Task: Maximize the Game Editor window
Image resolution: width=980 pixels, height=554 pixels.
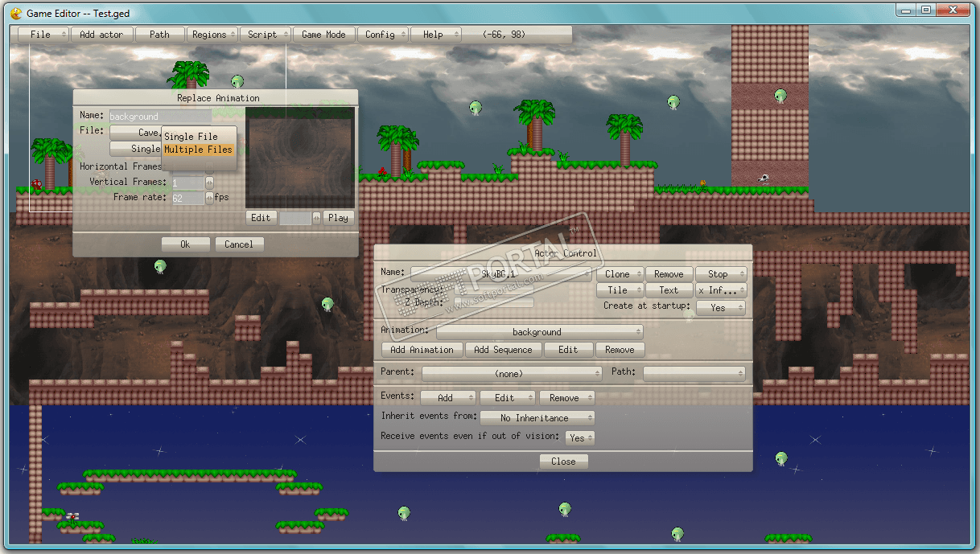Action: [x=926, y=10]
